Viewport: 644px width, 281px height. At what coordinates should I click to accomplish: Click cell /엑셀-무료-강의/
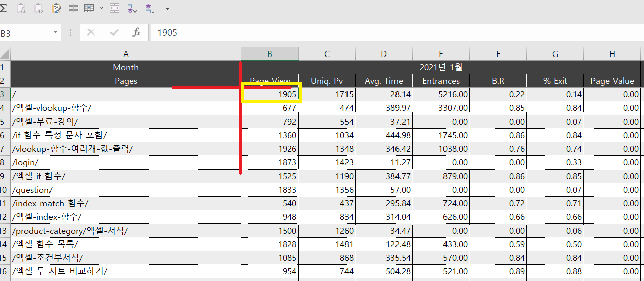(x=126, y=122)
